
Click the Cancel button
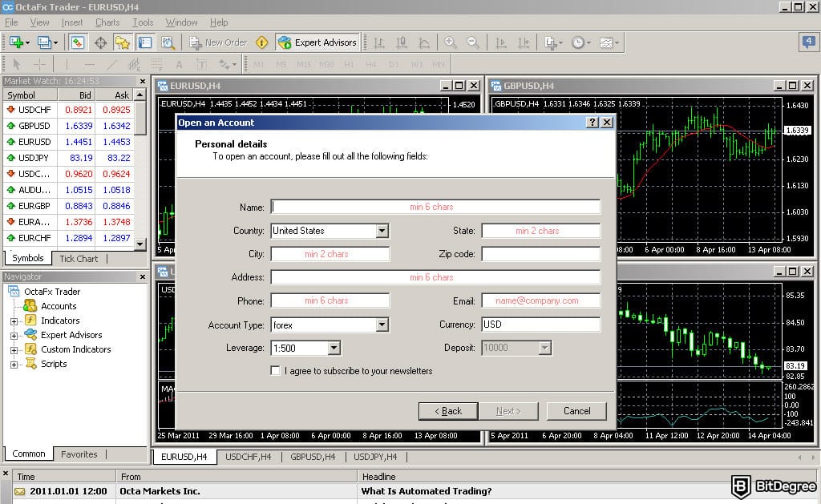[x=576, y=411]
